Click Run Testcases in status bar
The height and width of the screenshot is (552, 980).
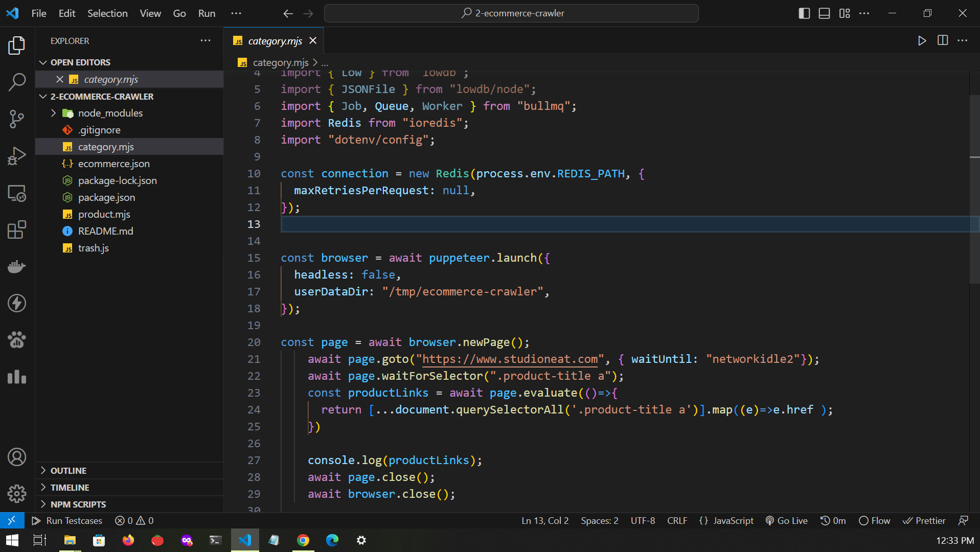coord(67,520)
